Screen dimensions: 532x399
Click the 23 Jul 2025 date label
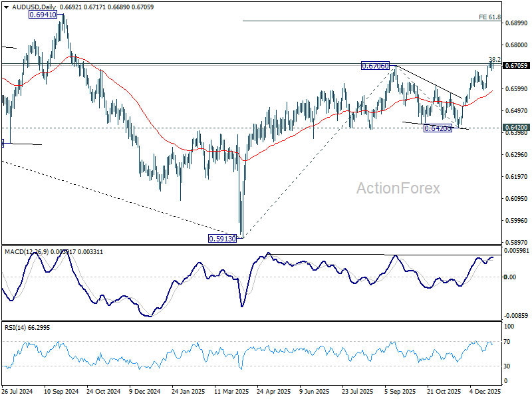pos(358,392)
